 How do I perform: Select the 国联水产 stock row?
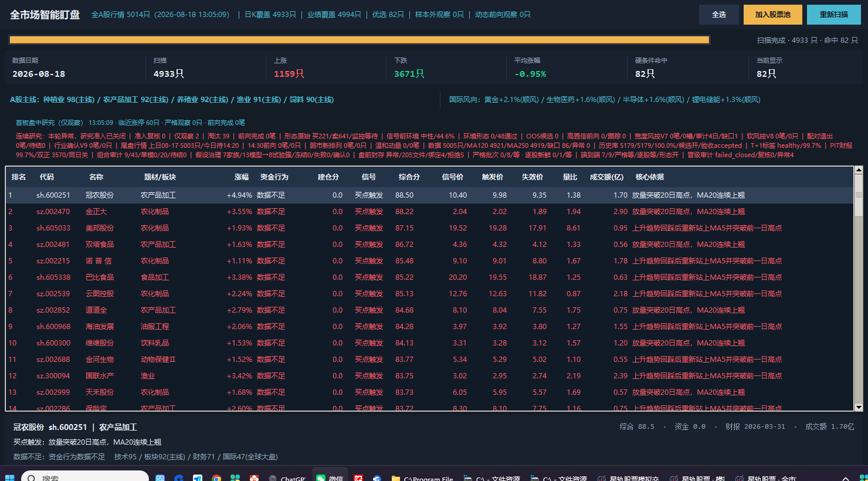(x=430, y=376)
